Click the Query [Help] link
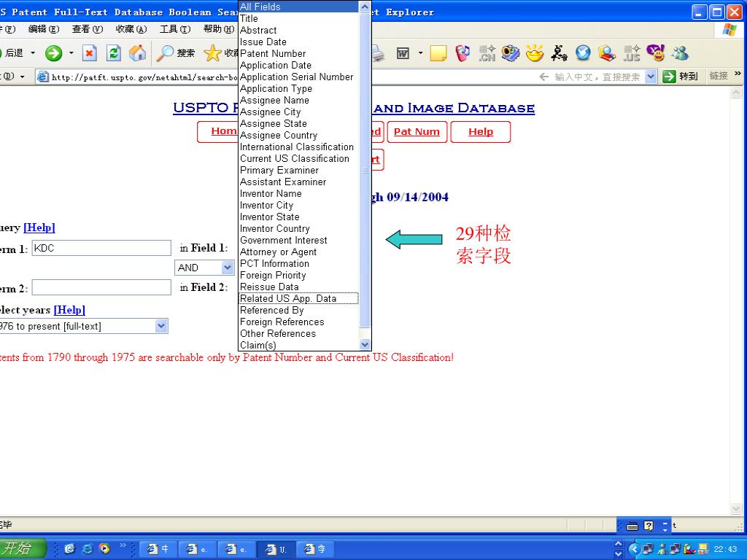Image resolution: width=747 pixels, height=560 pixels. pos(39,227)
